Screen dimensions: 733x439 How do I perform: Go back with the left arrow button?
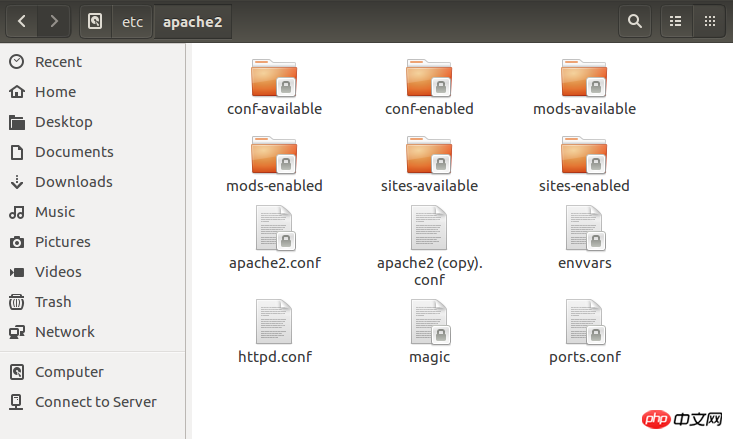[x=22, y=22]
